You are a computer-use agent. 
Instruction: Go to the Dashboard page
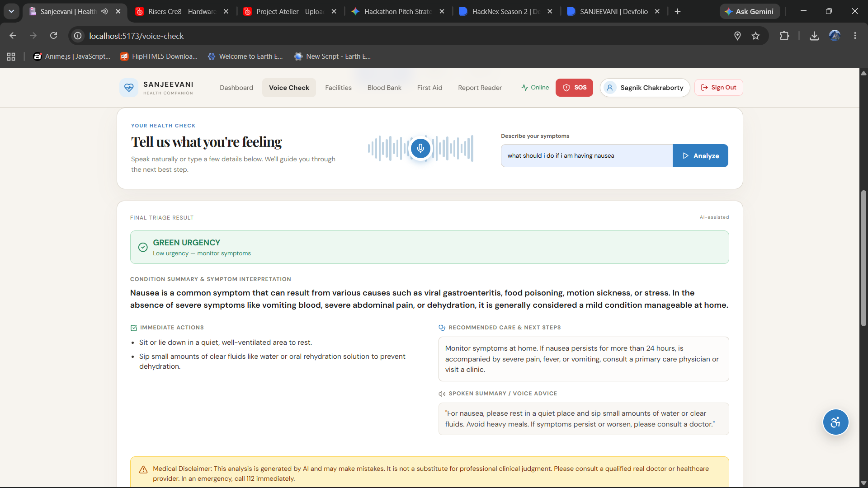[x=236, y=88]
